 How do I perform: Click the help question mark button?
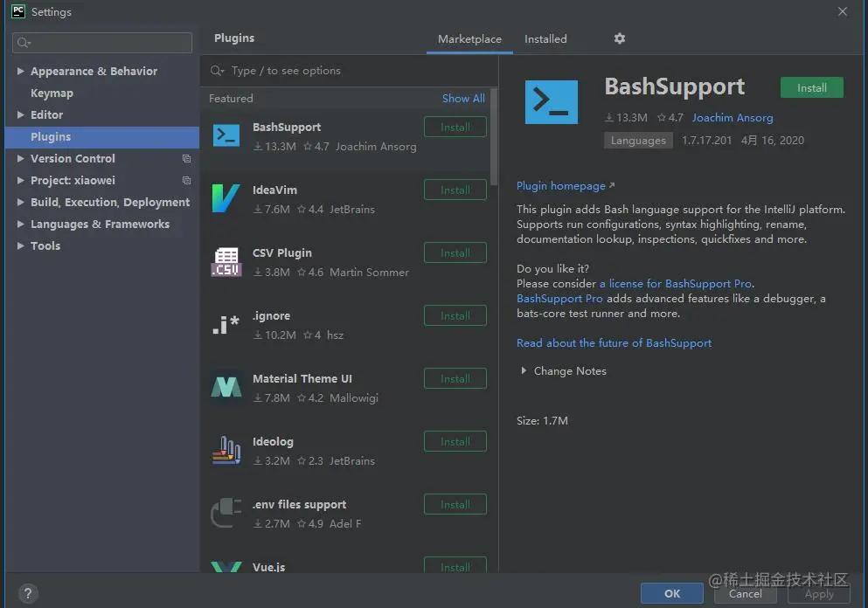pyautogui.click(x=28, y=594)
